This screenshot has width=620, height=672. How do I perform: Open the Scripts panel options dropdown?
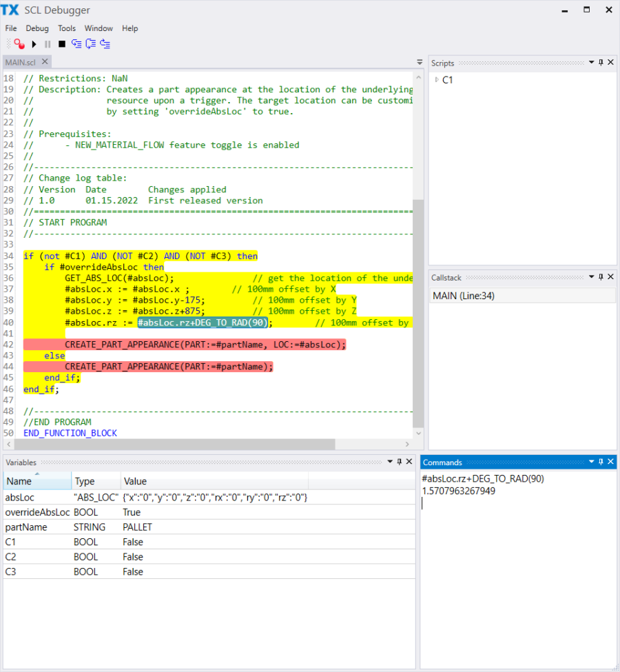coord(591,63)
